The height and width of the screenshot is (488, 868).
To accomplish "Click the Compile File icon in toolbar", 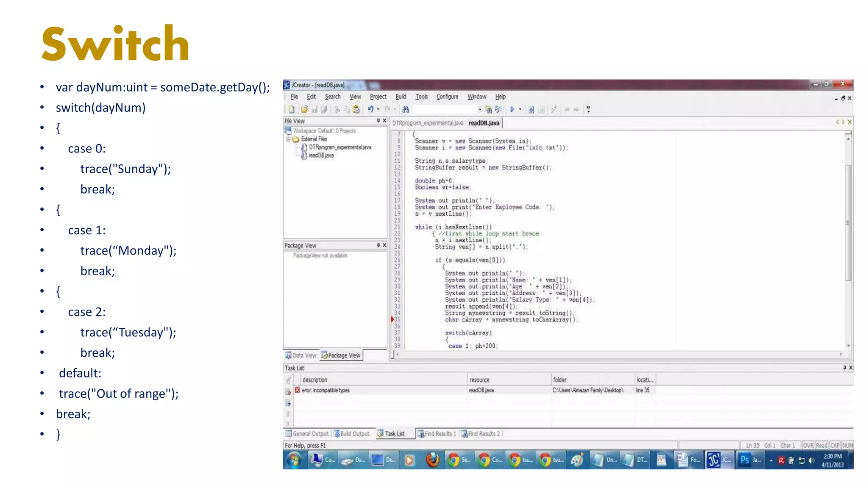I will 531,109.
